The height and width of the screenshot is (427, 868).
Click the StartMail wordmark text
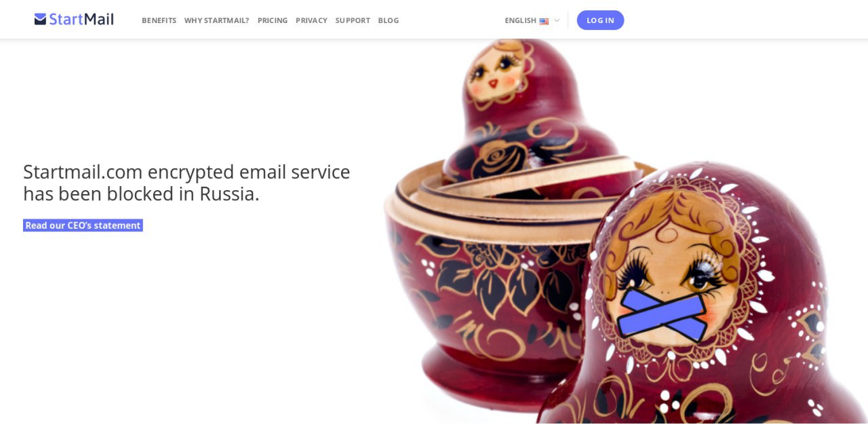point(81,19)
